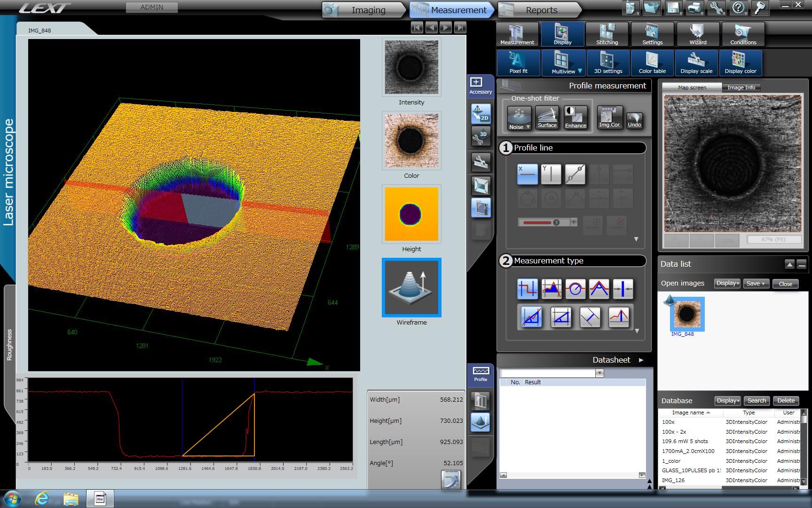Open 3D settings panel
812x508 pixels.
point(608,63)
